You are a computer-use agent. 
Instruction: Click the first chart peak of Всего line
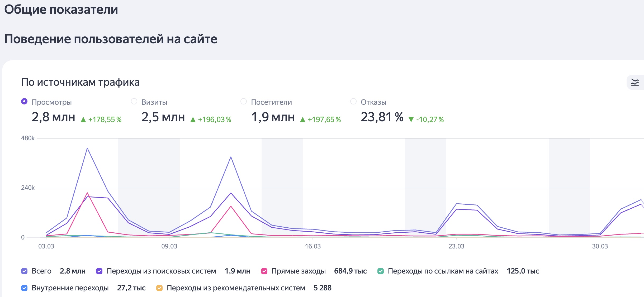[x=87, y=148]
